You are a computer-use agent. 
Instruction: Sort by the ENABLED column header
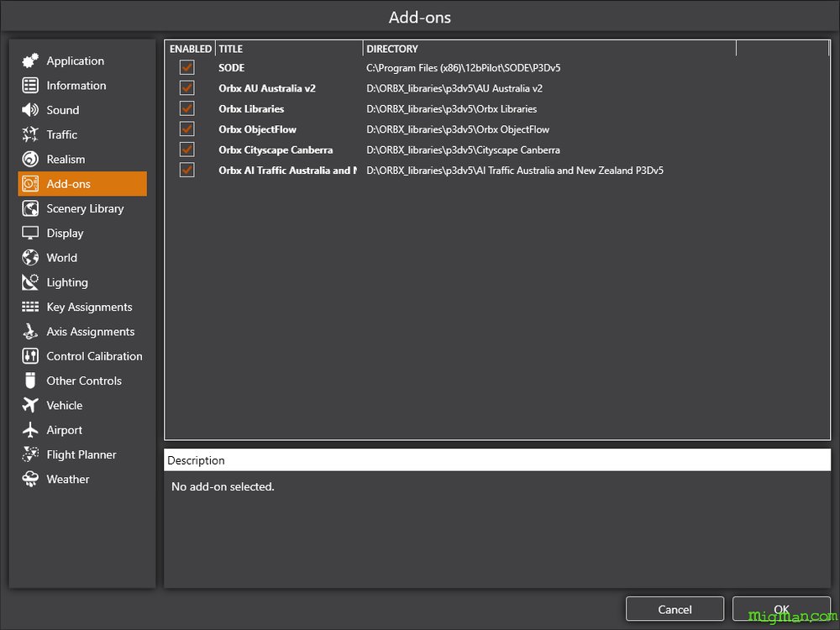(x=190, y=49)
